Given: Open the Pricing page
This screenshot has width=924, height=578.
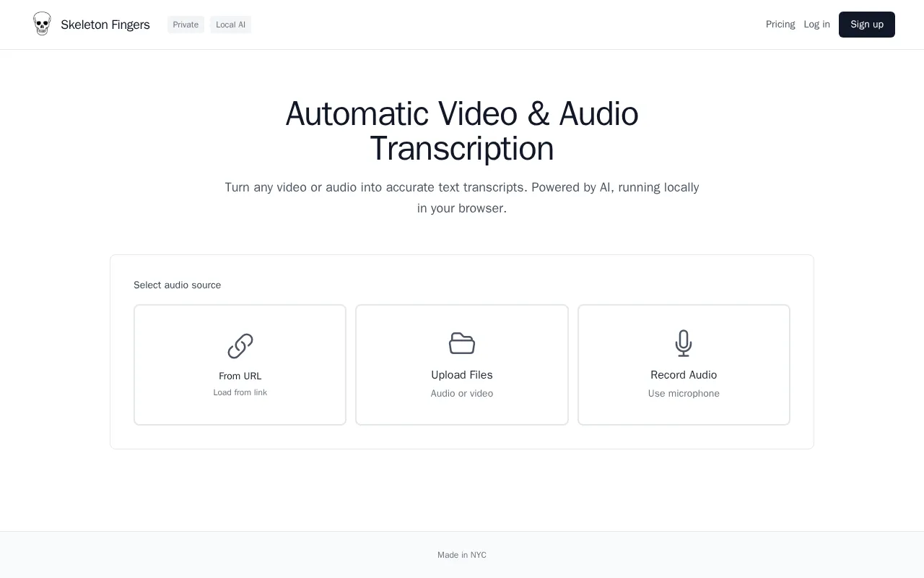Looking at the screenshot, I should click(x=780, y=25).
